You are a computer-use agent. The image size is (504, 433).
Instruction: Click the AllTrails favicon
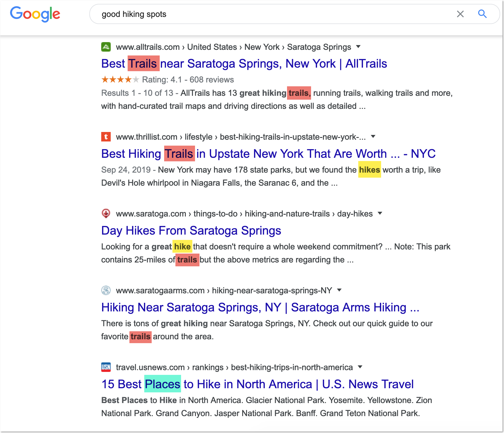(106, 47)
